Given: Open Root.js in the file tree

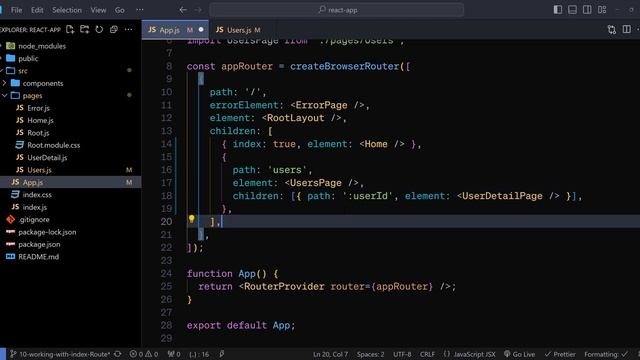Looking at the screenshot, I should pos(38,133).
